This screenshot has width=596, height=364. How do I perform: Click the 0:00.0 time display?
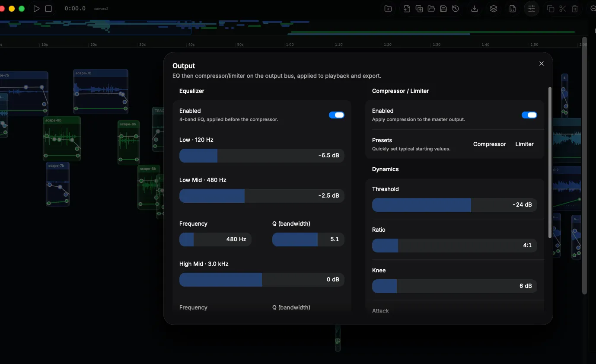[75, 9]
